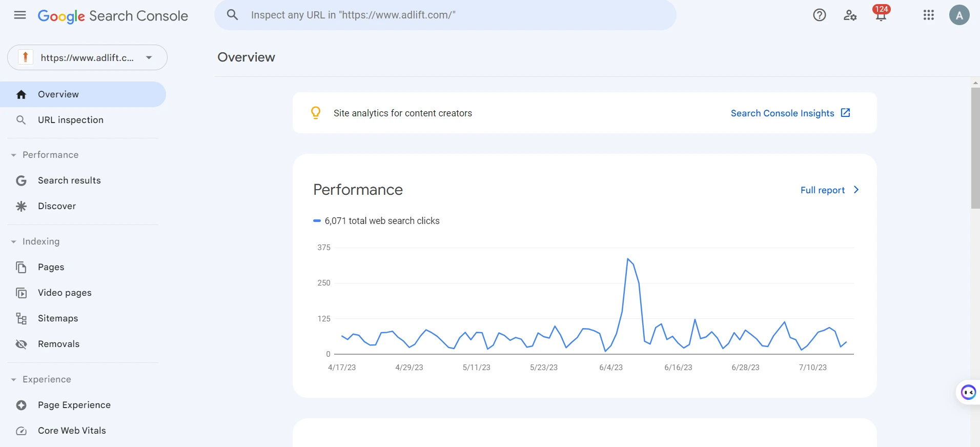Click the Removals crossed-eye icon
The image size is (980, 447).
pyautogui.click(x=21, y=344)
